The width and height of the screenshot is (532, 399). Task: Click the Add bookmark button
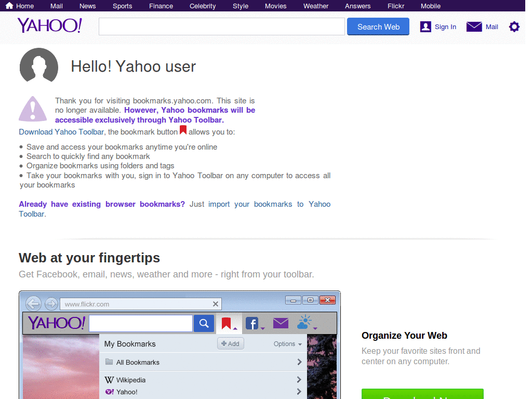230,344
